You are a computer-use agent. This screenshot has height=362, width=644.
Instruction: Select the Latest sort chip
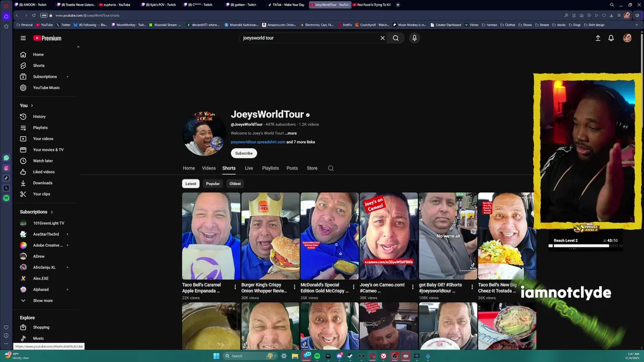[191, 184]
